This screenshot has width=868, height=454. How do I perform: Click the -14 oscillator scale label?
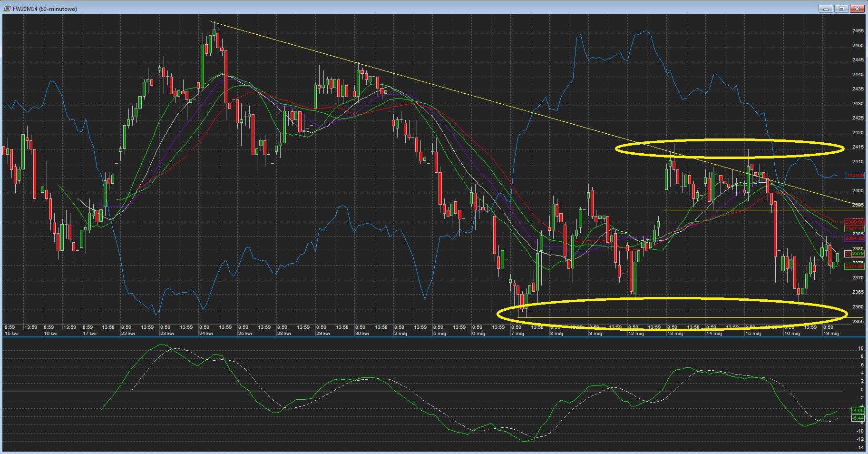click(859, 448)
